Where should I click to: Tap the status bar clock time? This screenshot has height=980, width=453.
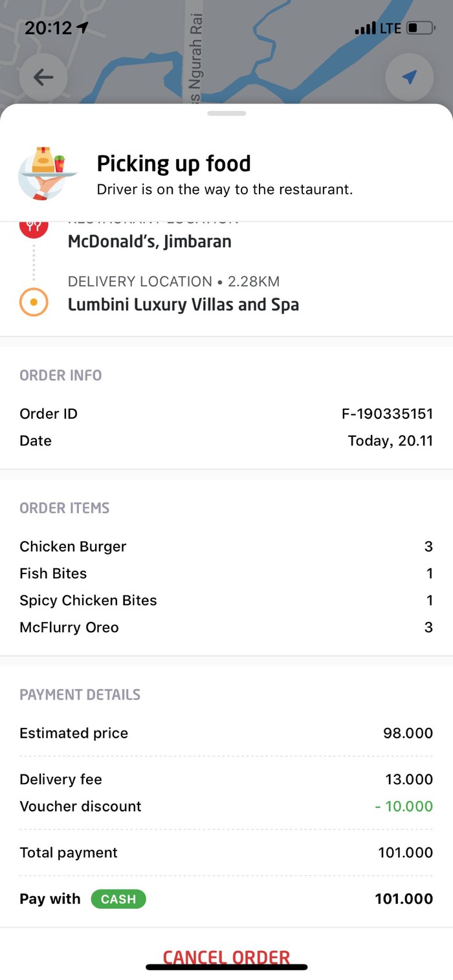pos(49,28)
